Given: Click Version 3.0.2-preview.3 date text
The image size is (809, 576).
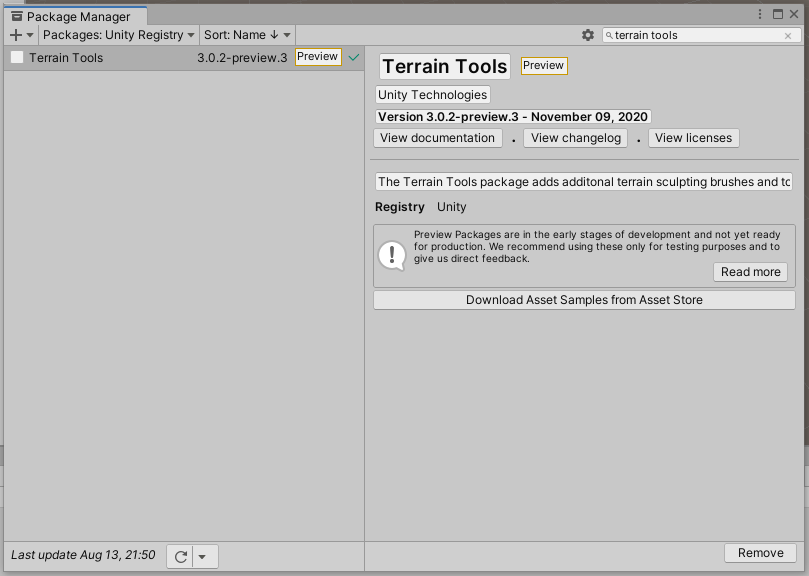Looking at the screenshot, I should point(512,117).
